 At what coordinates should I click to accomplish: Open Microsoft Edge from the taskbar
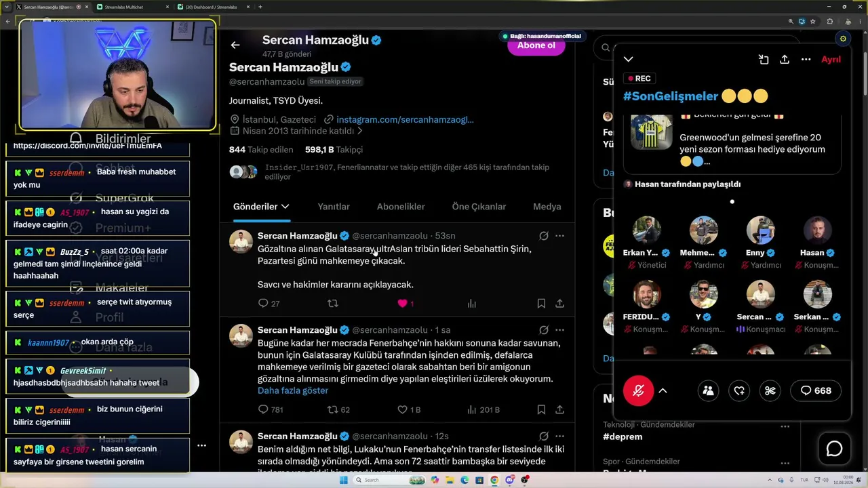point(465,480)
